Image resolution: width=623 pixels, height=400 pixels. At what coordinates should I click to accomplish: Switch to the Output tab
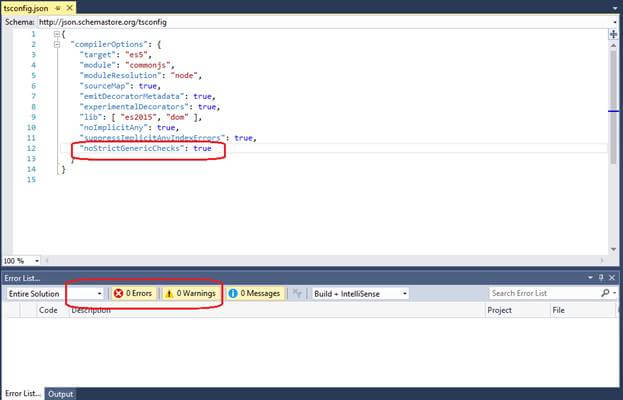pyautogui.click(x=60, y=394)
